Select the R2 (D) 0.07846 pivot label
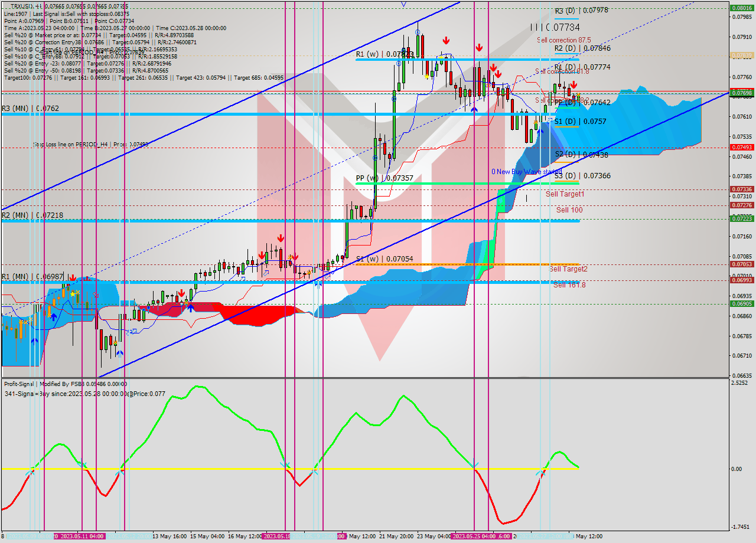Viewport: 756px width, 543px height. click(582, 48)
